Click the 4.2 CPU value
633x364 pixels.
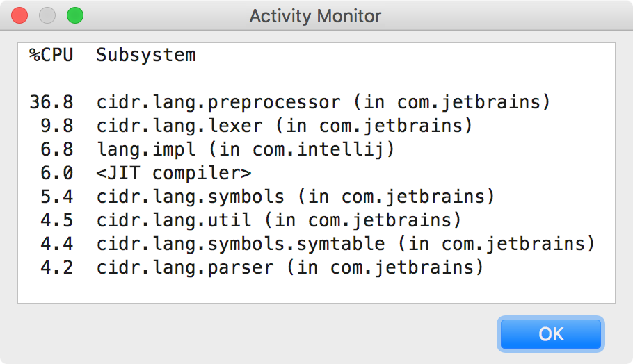(57, 267)
